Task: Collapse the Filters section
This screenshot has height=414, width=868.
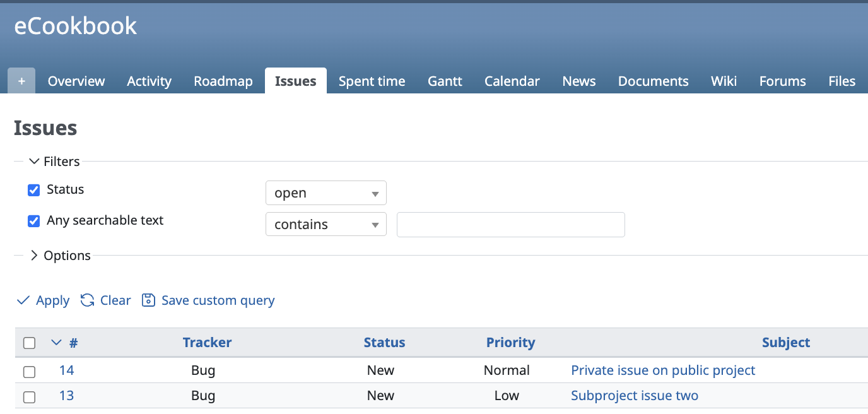Action: pyautogui.click(x=35, y=162)
